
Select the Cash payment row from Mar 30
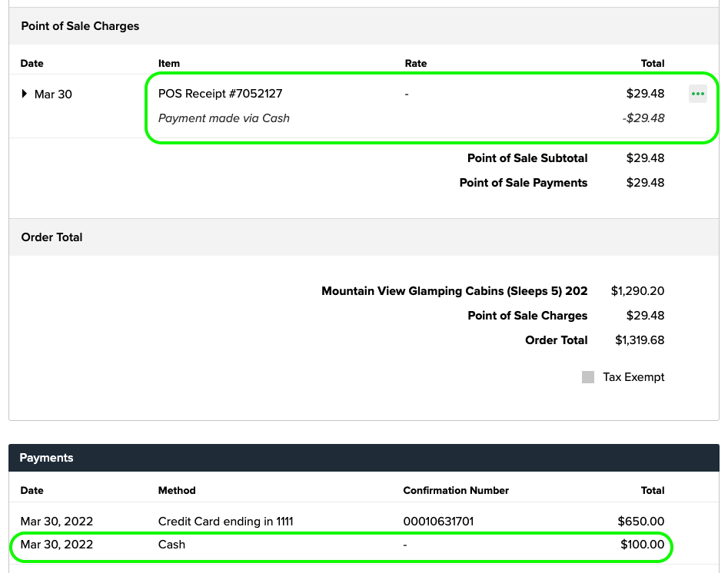(x=171, y=545)
